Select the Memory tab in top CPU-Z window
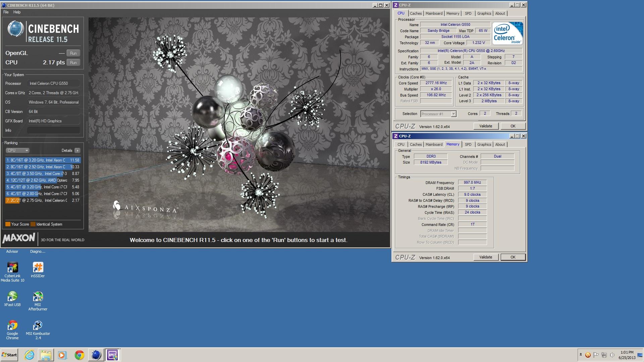The image size is (644, 362). click(453, 13)
